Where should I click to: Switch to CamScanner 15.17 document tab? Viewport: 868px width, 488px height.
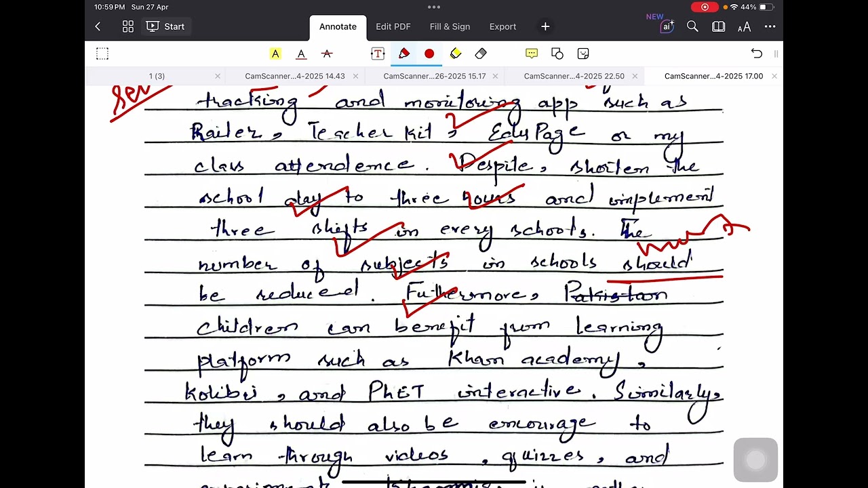pyautogui.click(x=435, y=76)
